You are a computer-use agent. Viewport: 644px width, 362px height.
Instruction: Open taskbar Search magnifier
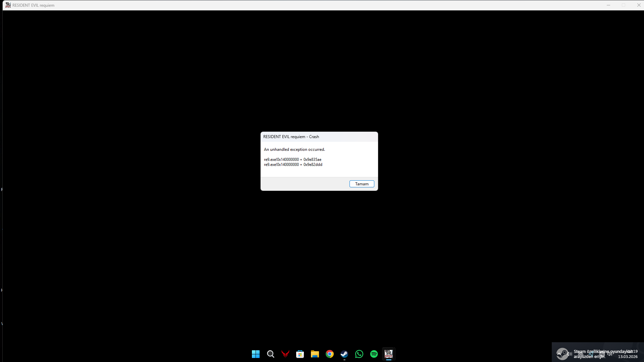270,354
